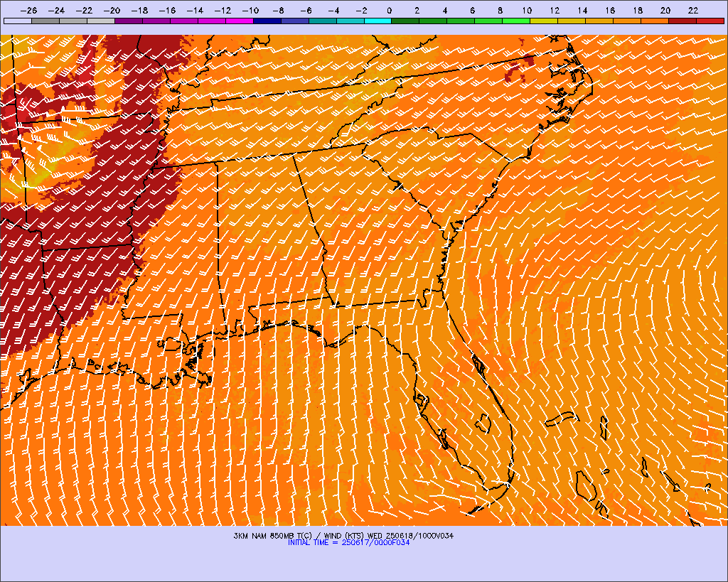Select the blue "INITIAL TIME = 250617/0000F034" text
The width and height of the screenshot is (728, 582).
[348, 542]
